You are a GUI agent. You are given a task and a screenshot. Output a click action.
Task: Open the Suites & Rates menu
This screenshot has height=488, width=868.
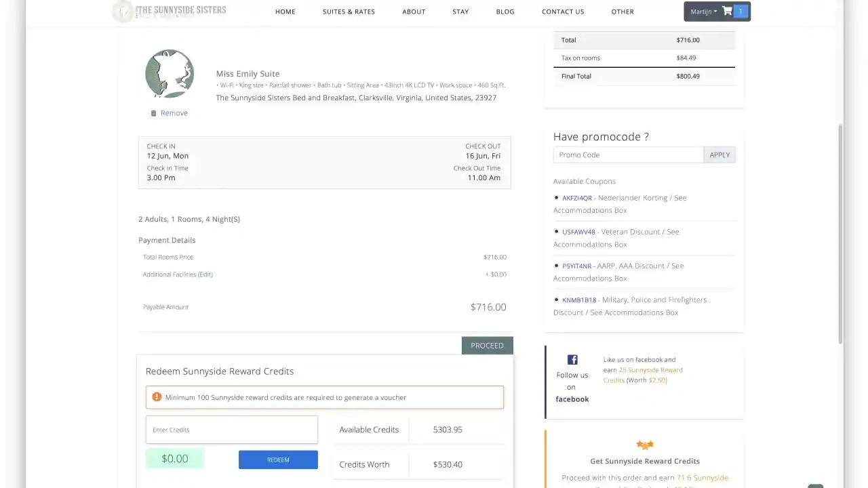pos(349,12)
